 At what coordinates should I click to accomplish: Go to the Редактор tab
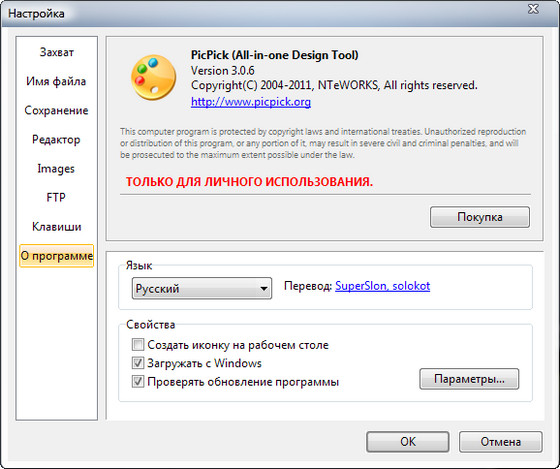(x=56, y=140)
